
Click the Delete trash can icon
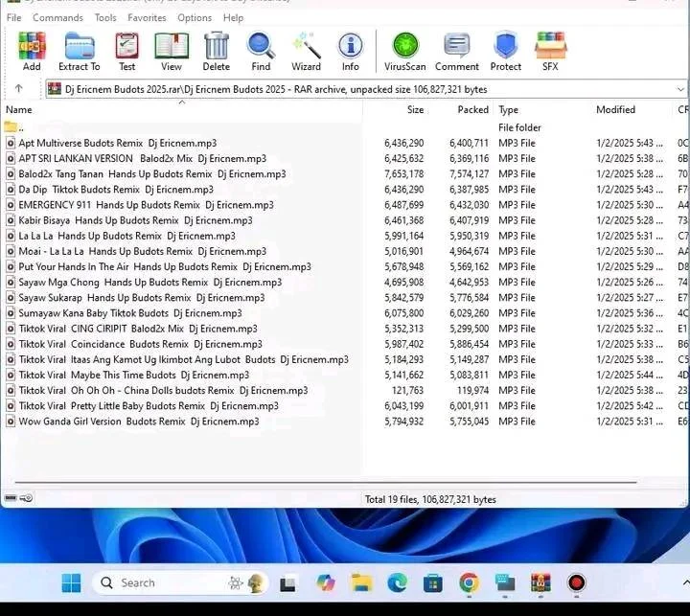(216, 51)
